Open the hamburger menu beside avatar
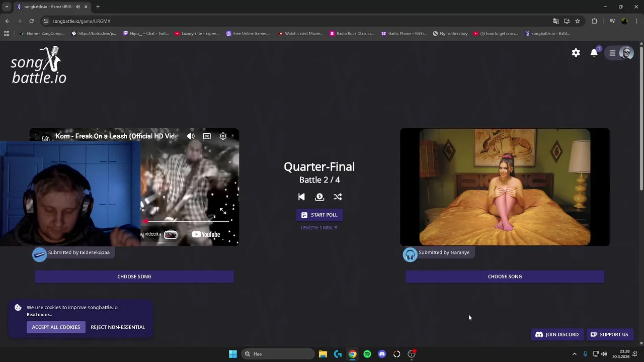The image size is (644, 362). (x=612, y=53)
